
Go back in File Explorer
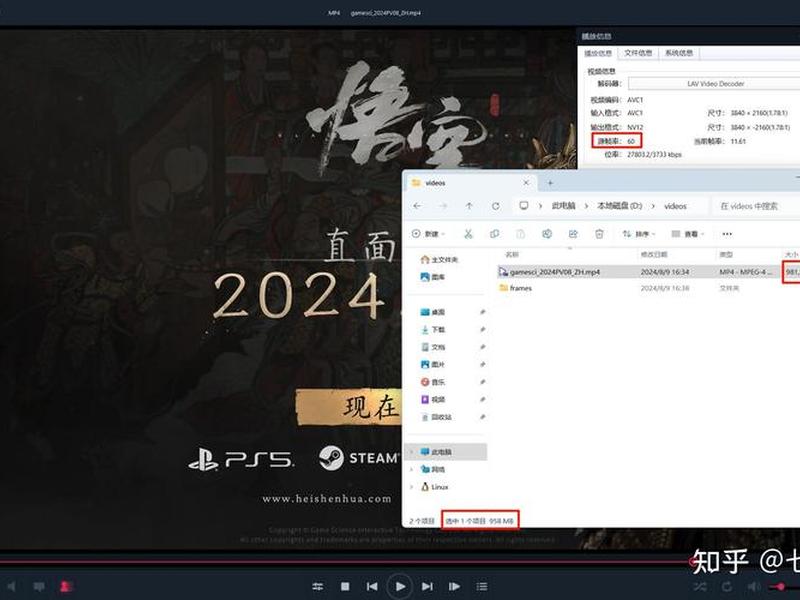coord(417,206)
